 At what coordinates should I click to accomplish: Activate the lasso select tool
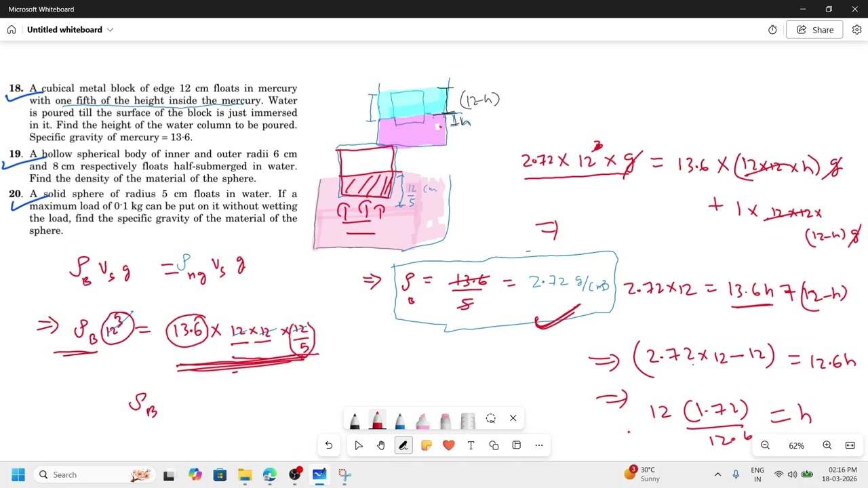coord(490,418)
